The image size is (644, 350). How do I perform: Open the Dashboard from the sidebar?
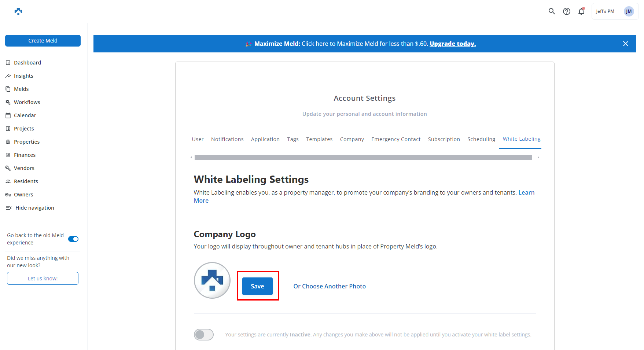(27, 62)
